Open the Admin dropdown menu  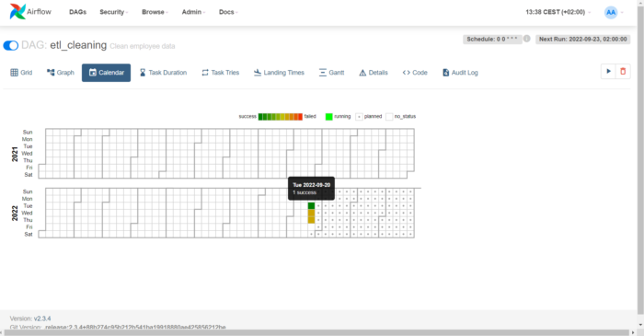point(193,12)
